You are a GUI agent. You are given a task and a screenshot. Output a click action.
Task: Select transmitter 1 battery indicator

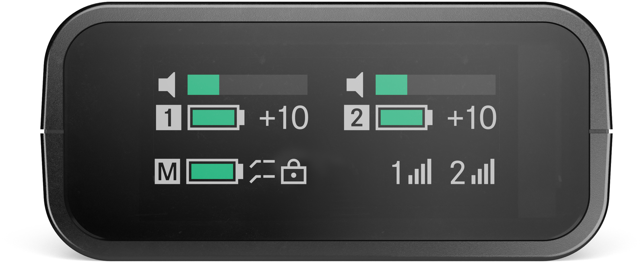click(x=216, y=118)
